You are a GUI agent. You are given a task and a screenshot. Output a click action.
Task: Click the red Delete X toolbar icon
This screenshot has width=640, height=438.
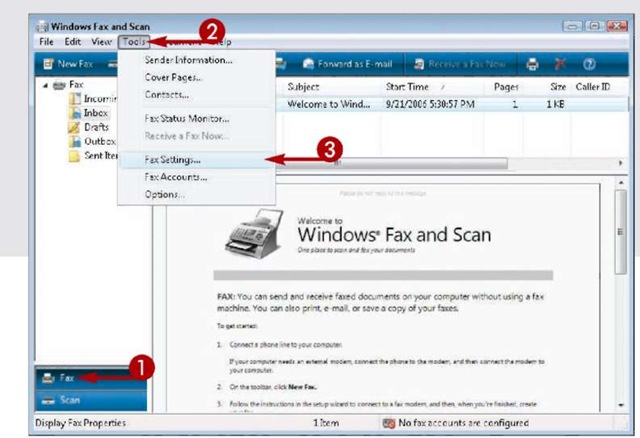click(560, 64)
